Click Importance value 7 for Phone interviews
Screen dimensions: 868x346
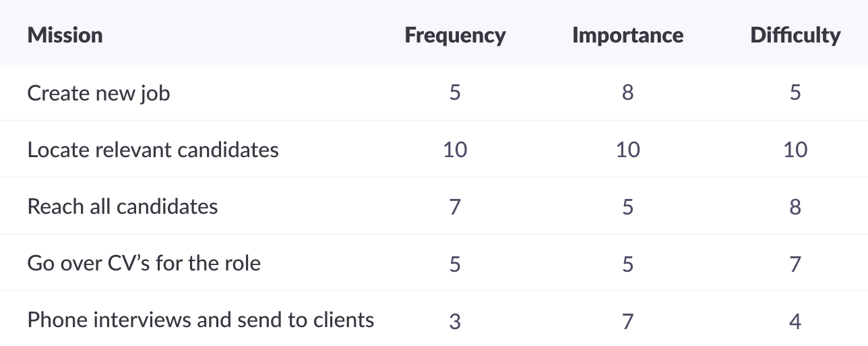[627, 322]
